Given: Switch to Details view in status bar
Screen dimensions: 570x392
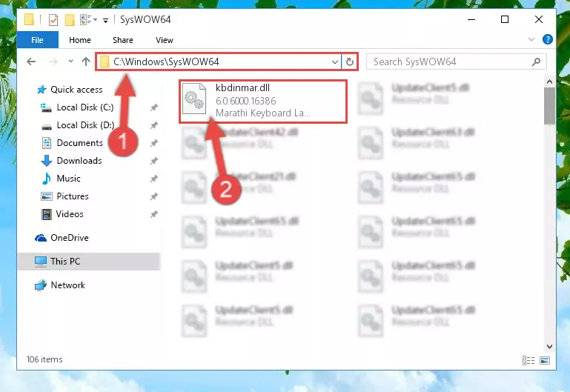Looking at the screenshot, I should [528, 360].
